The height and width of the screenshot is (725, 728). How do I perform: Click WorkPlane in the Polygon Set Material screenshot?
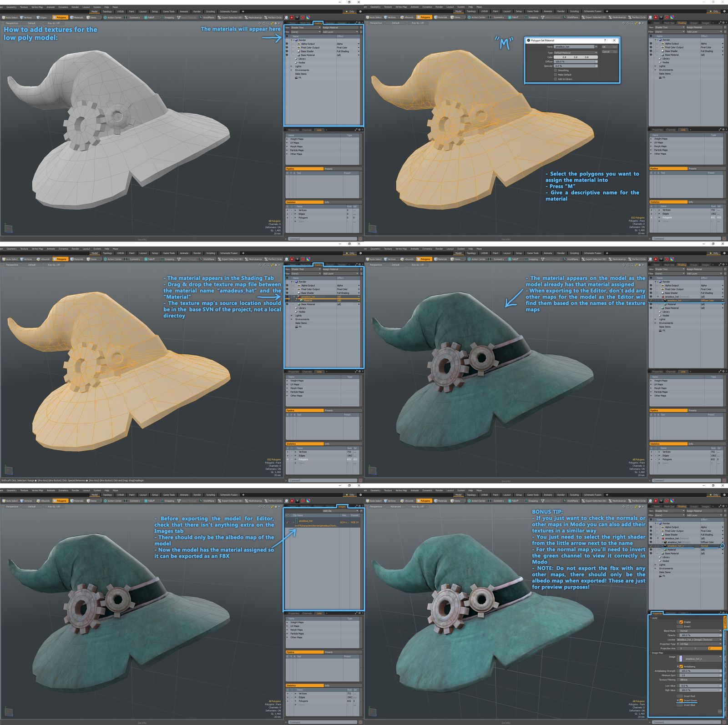(x=571, y=17)
